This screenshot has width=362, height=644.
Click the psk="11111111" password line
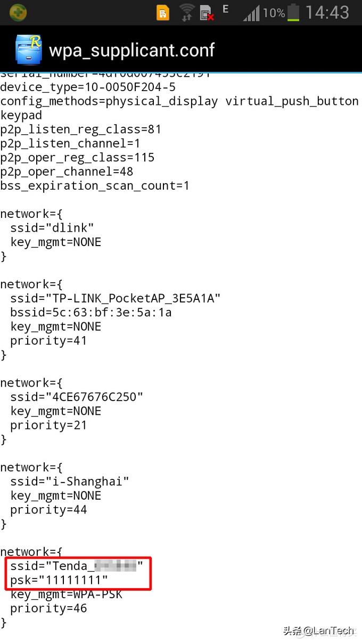[59, 580]
